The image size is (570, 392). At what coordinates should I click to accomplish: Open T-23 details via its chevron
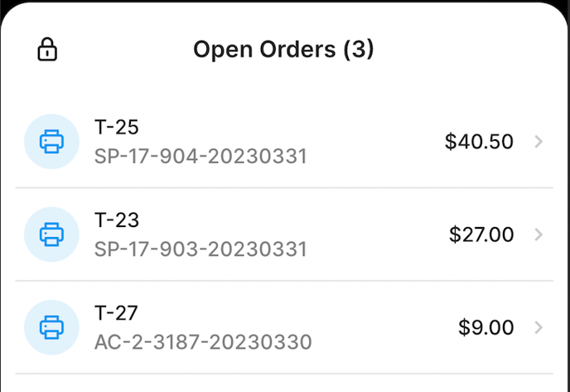click(x=539, y=235)
